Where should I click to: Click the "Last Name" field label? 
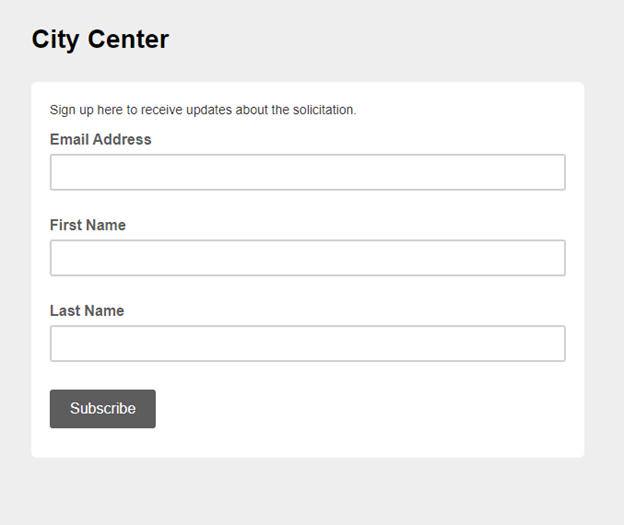(87, 311)
